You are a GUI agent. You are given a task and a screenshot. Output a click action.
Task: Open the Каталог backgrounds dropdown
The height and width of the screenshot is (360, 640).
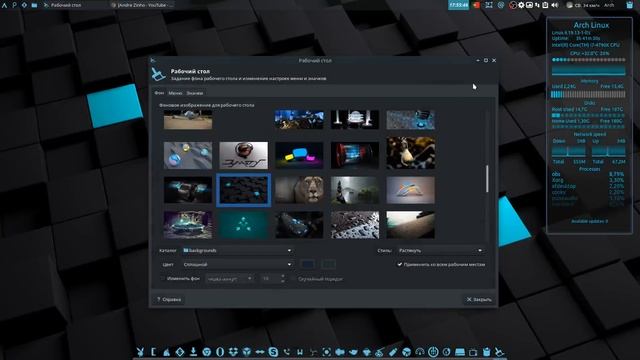click(237, 250)
